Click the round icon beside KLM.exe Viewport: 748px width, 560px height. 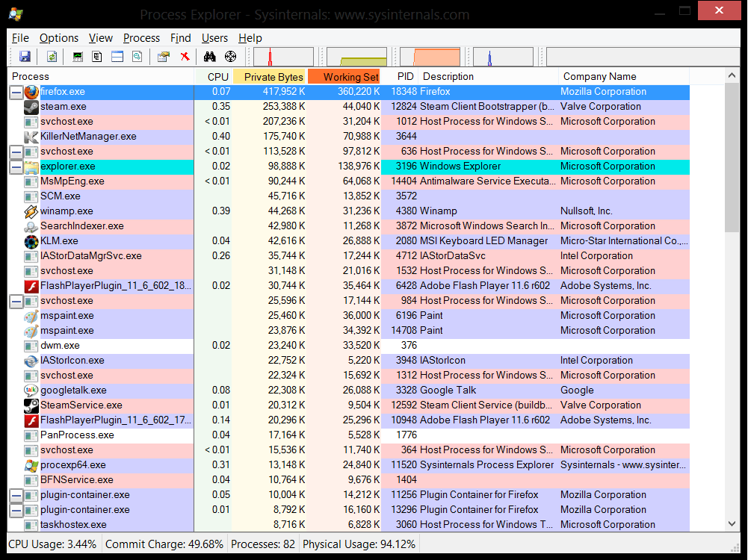[x=31, y=241]
